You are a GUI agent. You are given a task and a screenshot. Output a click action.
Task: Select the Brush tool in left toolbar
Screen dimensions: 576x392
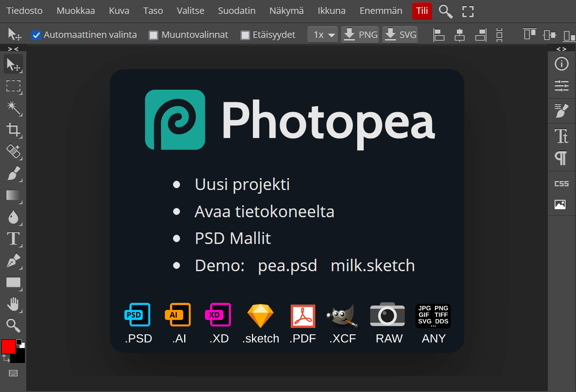tap(13, 173)
